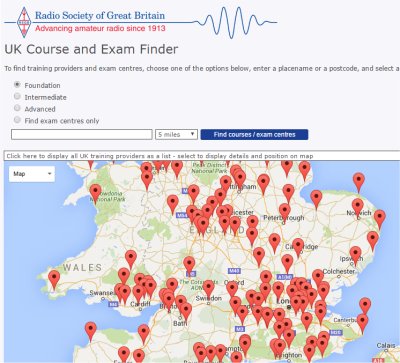Open the all UK training providers list
Viewport: 400px width, 363px height.
tap(202, 156)
